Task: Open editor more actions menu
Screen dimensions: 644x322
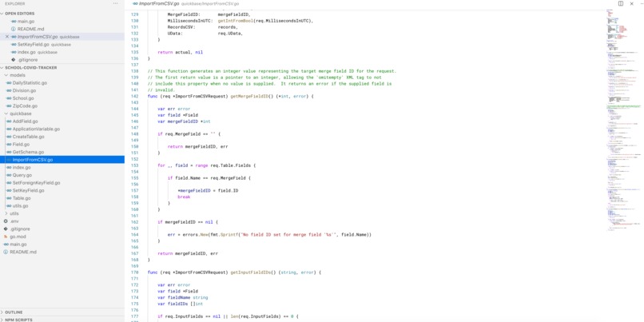Action: [x=641, y=4]
